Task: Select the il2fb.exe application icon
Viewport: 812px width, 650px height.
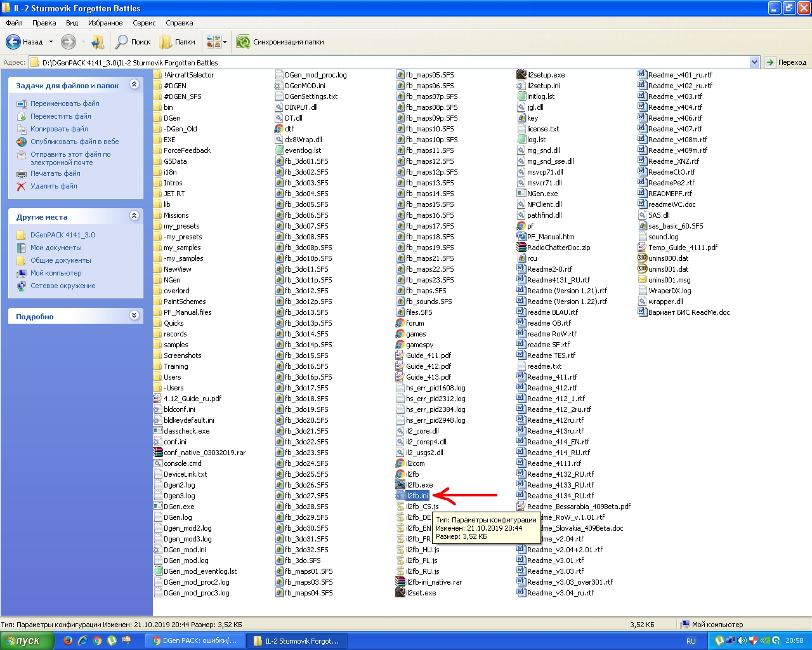Action: [x=400, y=485]
